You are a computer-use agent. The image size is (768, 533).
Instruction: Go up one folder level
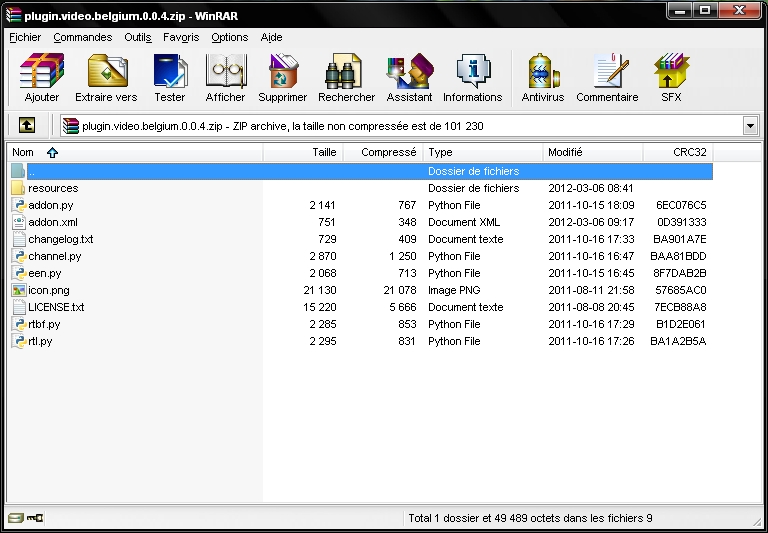(x=26, y=125)
